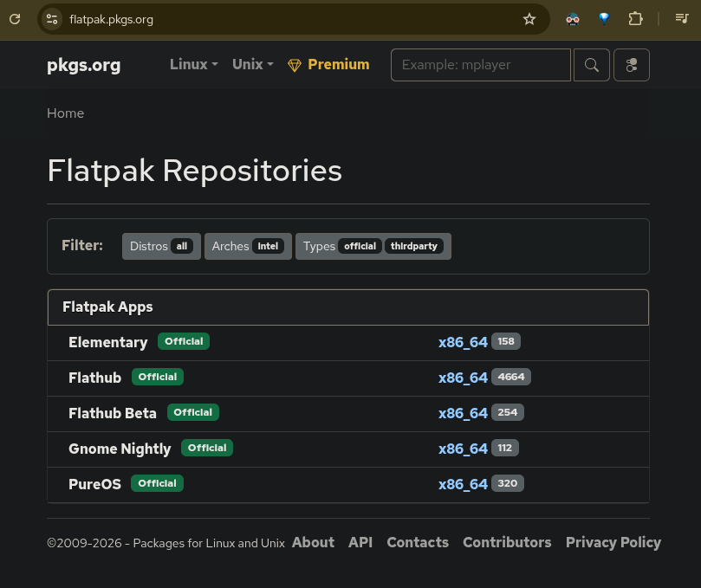Viewport: 701px width, 588px height.
Task: Reload the page with the refresh icon
Action: point(15,19)
